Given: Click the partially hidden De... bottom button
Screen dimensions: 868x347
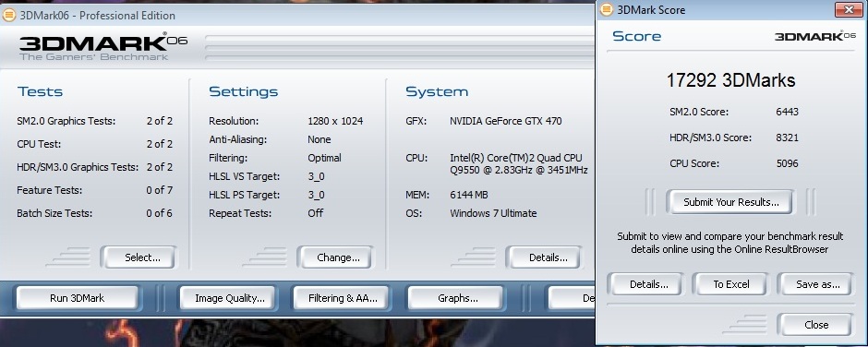Looking at the screenshot, I should coord(571,298).
